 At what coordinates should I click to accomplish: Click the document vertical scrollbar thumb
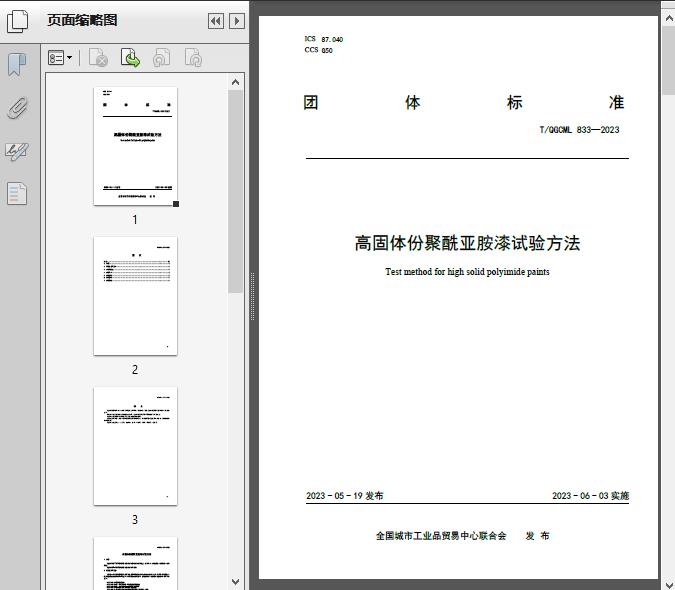(669, 61)
